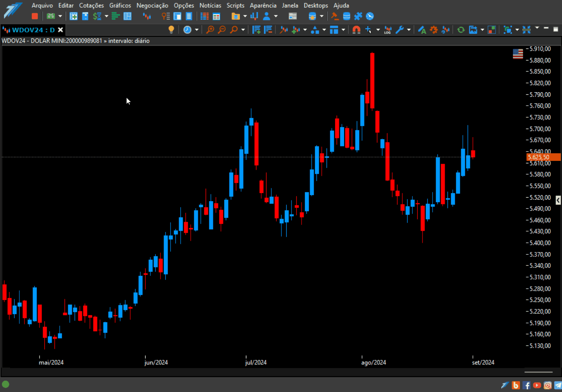Viewport: 562px width, 392px height.
Task: Open the Arquivo menu
Action: tap(42, 5)
